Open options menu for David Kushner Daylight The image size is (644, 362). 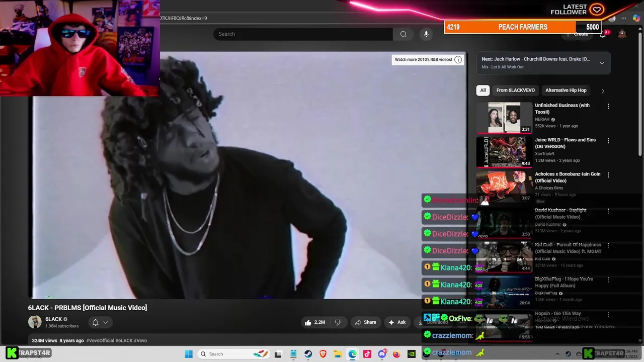608,211
